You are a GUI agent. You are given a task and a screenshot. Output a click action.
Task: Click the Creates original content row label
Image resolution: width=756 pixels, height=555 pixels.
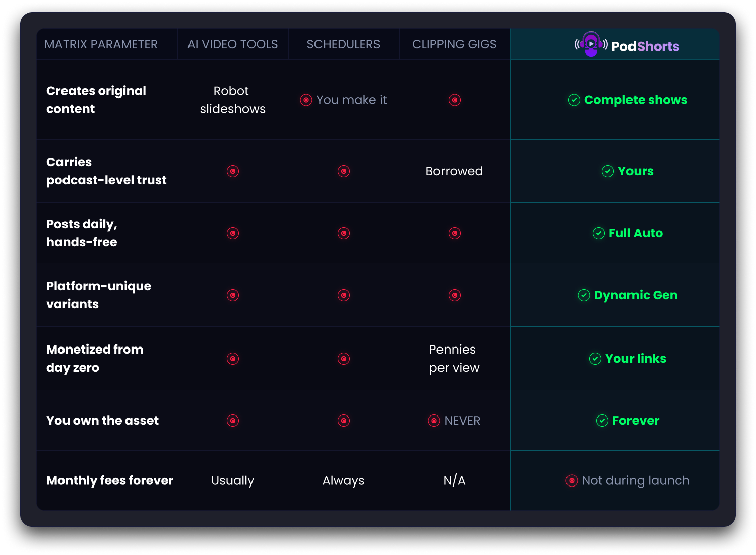coord(96,100)
